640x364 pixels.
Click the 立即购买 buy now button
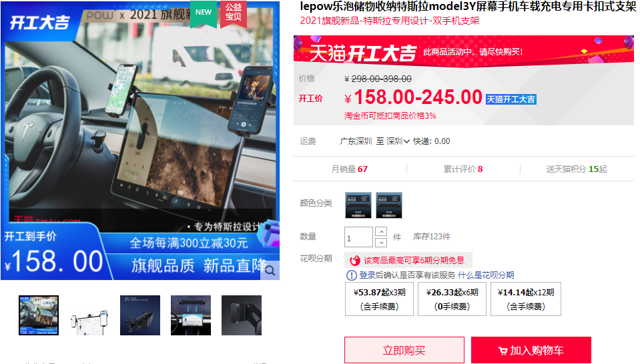point(404,350)
